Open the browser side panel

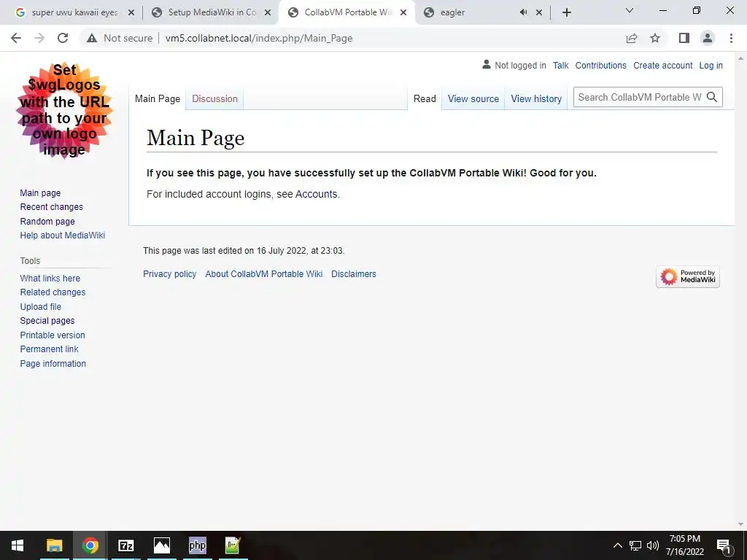pyautogui.click(x=684, y=38)
